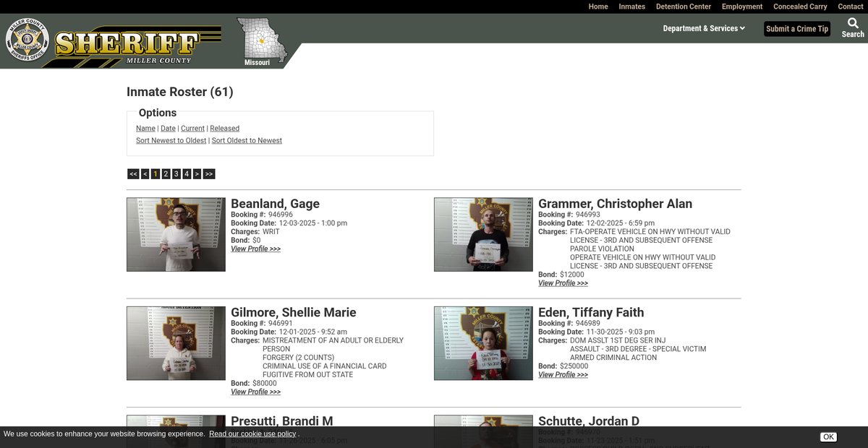Sort roster Oldest to Newest
Image resolution: width=868 pixels, height=448 pixels.
pyautogui.click(x=247, y=141)
